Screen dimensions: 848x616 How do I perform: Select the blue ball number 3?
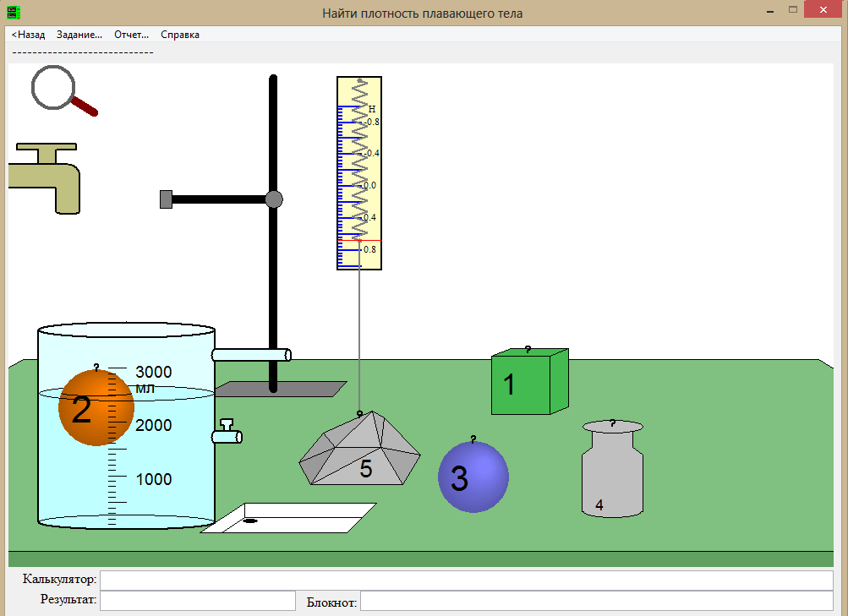(x=473, y=477)
